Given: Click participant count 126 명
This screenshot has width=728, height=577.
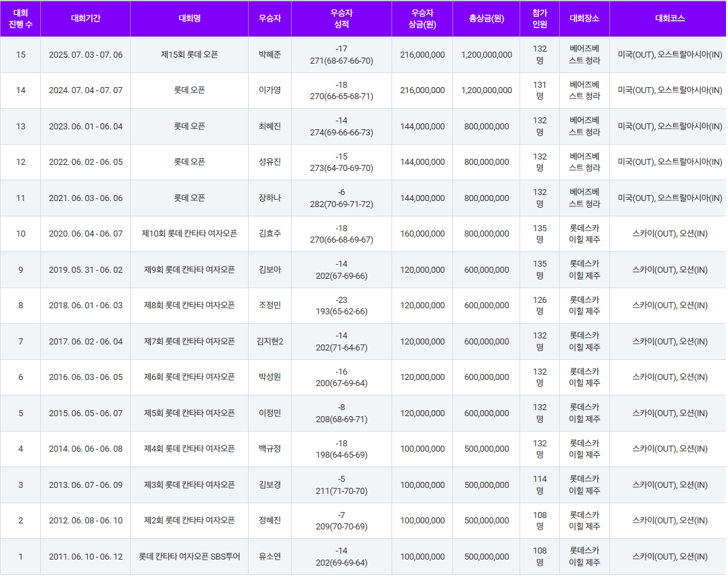Looking at the screenshot, I should click(540, 306).
